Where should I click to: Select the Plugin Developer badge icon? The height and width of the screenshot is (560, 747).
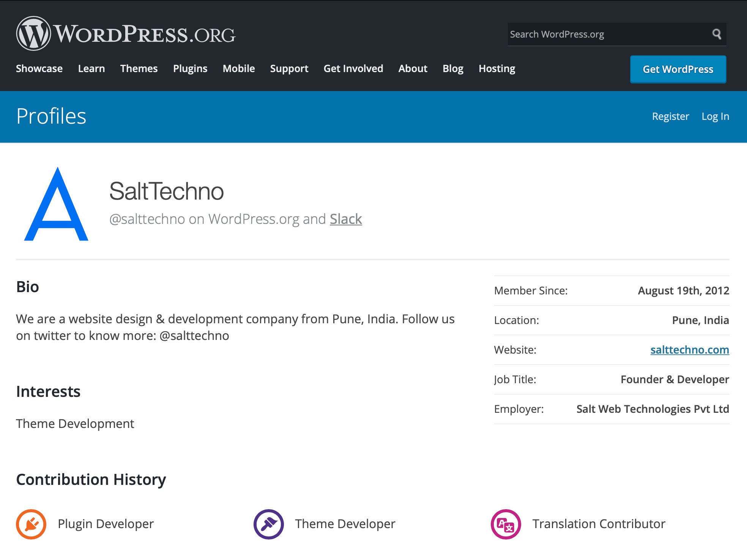point(32,524)
